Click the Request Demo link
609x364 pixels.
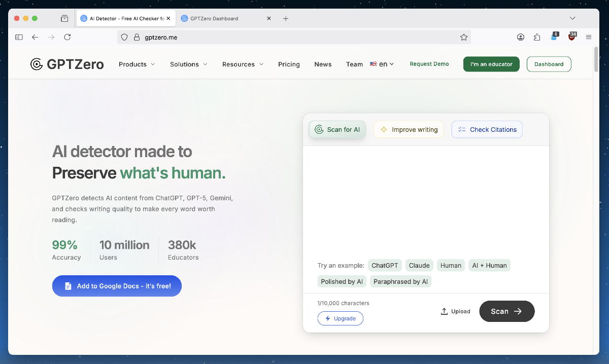429,64
